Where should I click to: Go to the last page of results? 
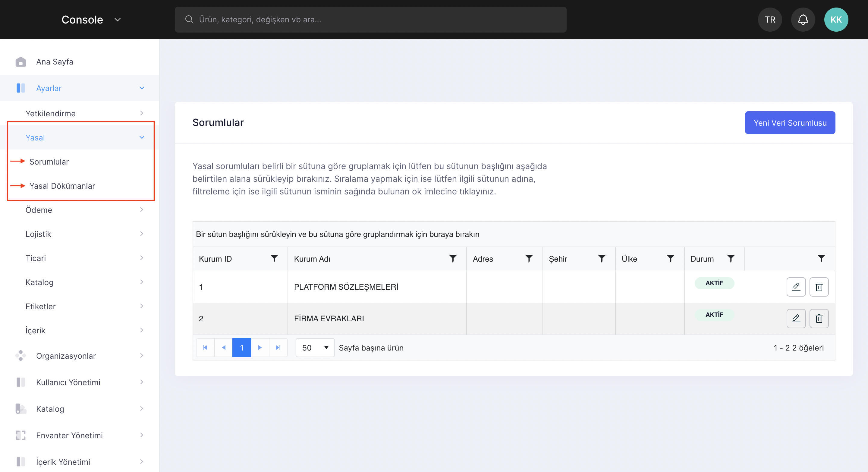coord(278,347)
